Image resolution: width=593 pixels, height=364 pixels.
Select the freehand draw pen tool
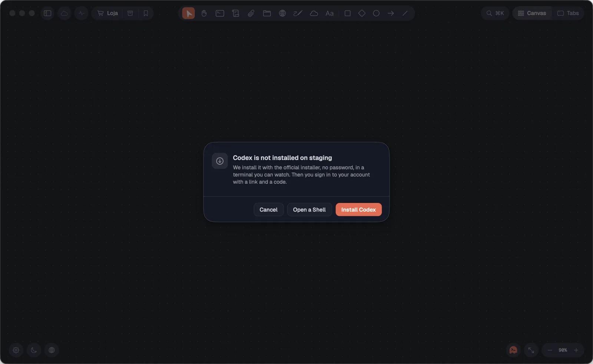click(x=298, y=13)
